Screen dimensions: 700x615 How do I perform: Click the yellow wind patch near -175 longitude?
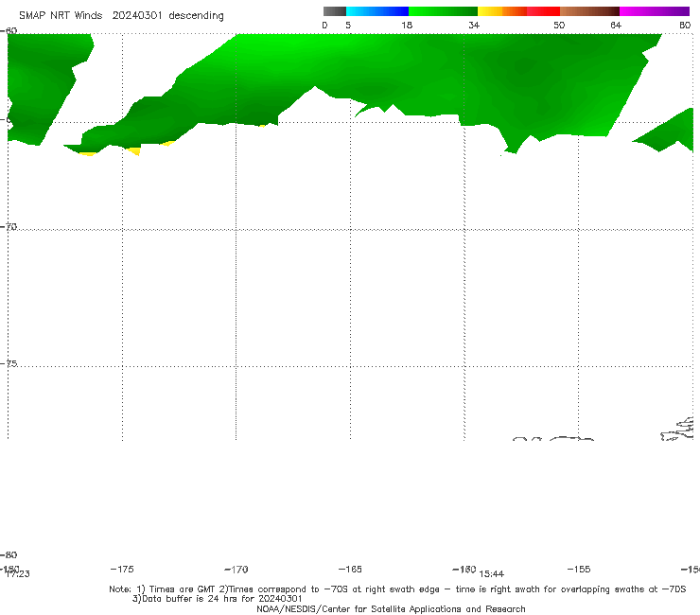tap(134, 151)
